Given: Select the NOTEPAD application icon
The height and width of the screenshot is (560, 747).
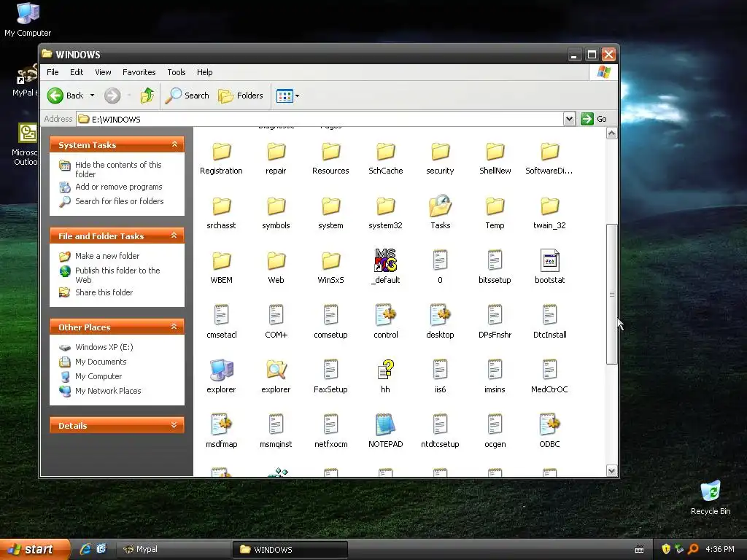Looking at the screenshot, I should pyautogui.click(x=385, y=425).
